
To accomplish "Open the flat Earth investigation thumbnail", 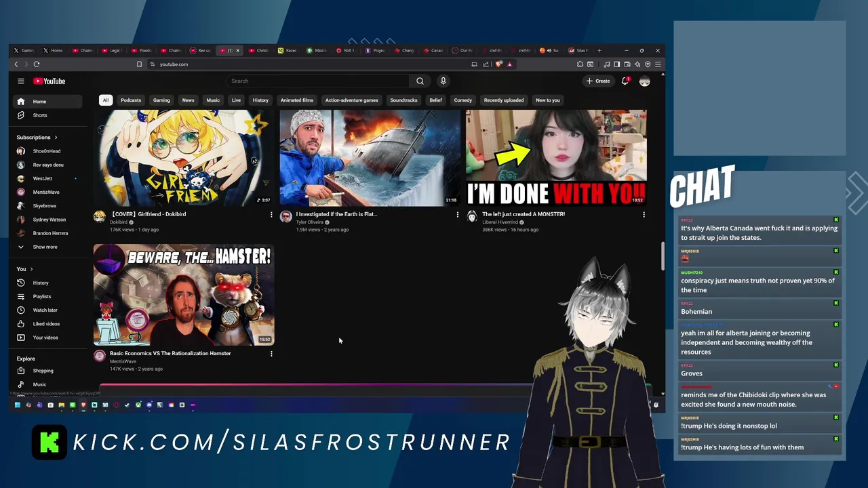I will coord(370,158).
